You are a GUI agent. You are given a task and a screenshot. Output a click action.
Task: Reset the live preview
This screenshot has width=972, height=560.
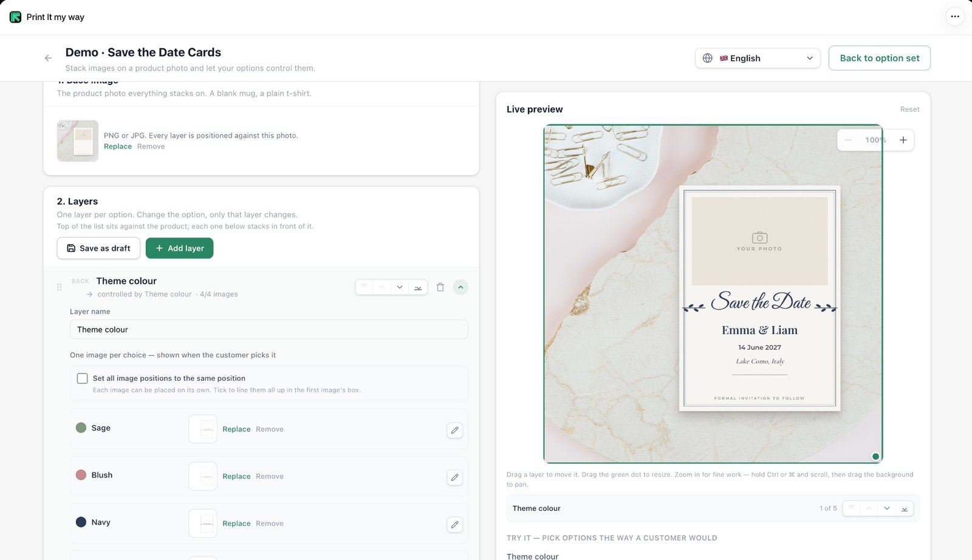tap(909, 109)
